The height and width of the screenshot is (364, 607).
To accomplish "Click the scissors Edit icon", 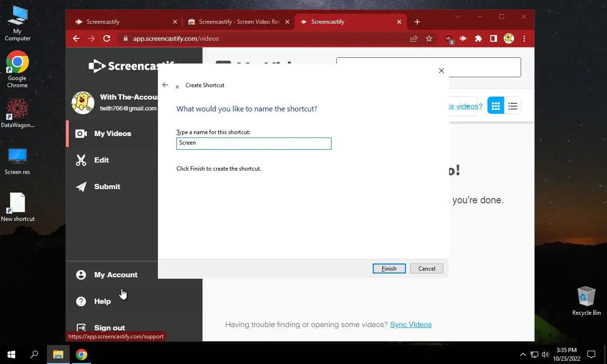I will pos(81,160).
